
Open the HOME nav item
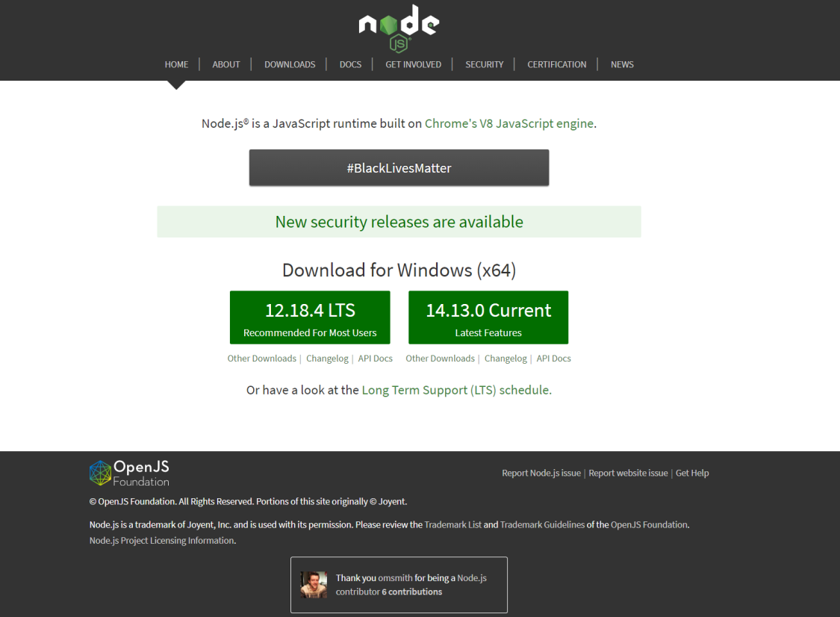(x=176, y=64)
